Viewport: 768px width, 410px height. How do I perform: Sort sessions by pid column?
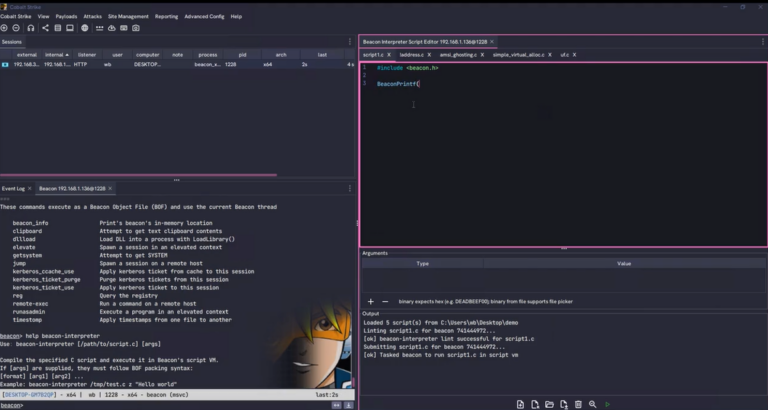tap(242, 55)
